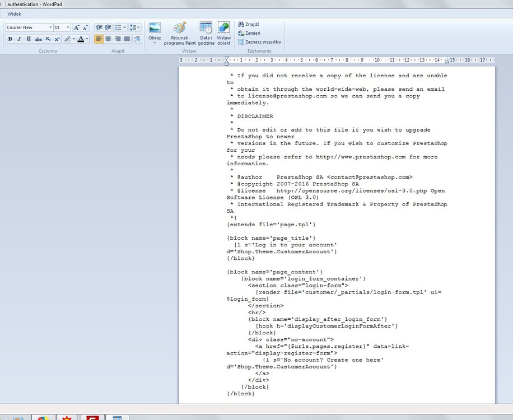
Task: Insert date and time (Data i godzina)
Action: pos(206,33)
